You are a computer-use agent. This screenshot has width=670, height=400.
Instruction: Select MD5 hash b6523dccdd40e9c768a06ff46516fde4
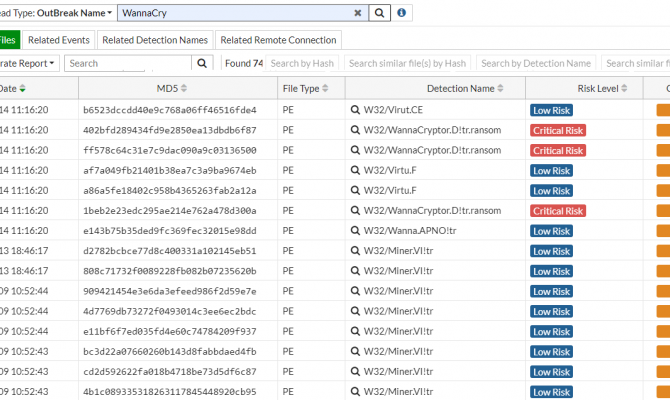point(170,110)
